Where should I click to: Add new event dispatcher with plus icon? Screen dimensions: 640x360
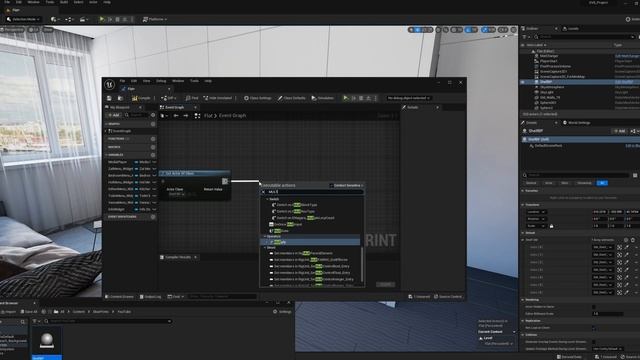(x=153, y=217)
